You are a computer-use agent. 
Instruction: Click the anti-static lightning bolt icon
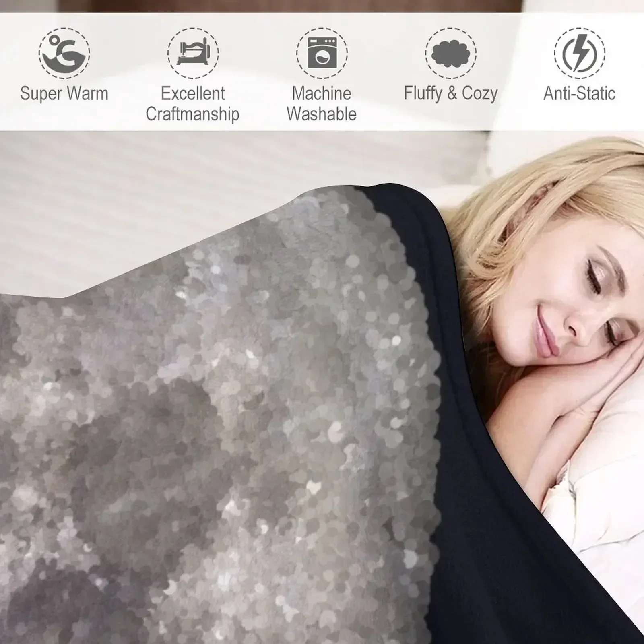(580, 53)
